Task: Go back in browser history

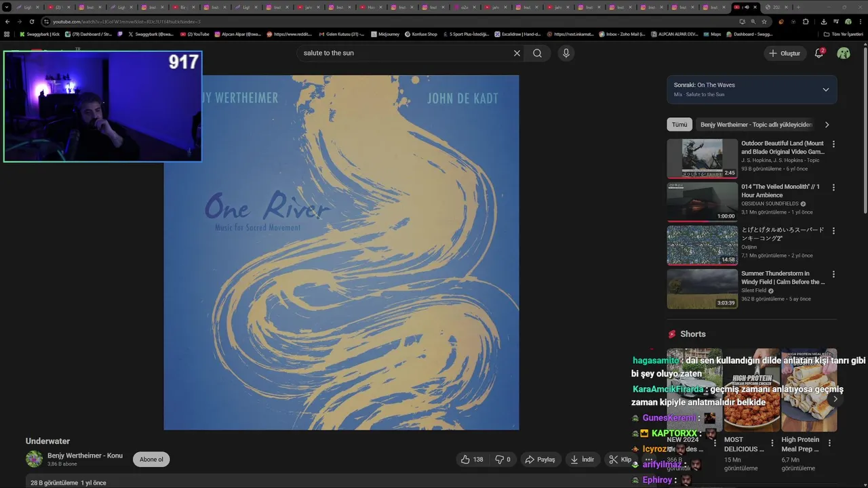Action: pyautogui.click(x=7, y=22)
